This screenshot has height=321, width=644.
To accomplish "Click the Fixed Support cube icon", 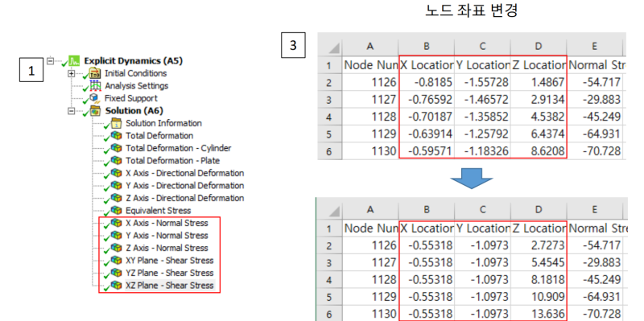I will pos(95,98).
